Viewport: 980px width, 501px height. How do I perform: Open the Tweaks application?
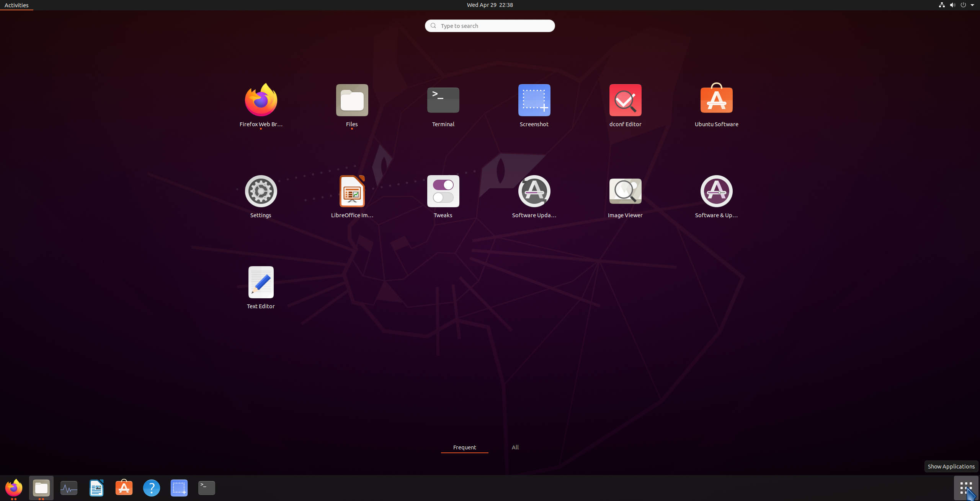click(x=443, y=191)
